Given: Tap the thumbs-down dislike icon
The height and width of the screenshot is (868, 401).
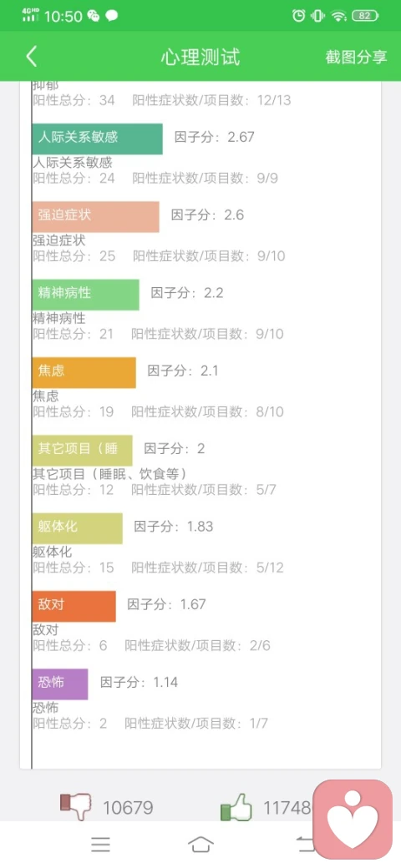Looking at the screenshot, I should tap(75, 807).
